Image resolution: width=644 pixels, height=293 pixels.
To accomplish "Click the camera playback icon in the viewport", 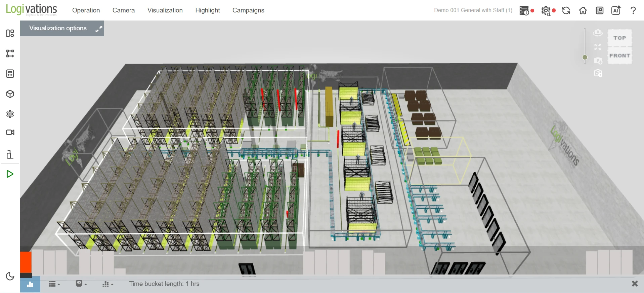I will [x=598, y=73].
